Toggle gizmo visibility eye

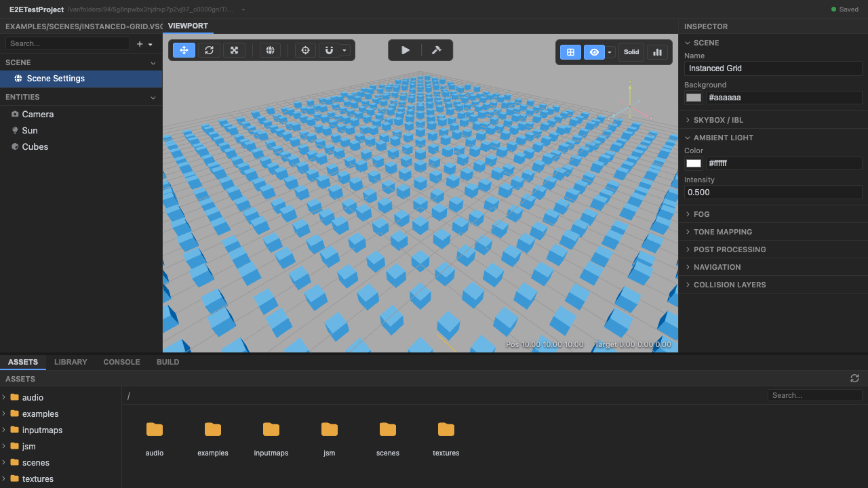point(594,52)
